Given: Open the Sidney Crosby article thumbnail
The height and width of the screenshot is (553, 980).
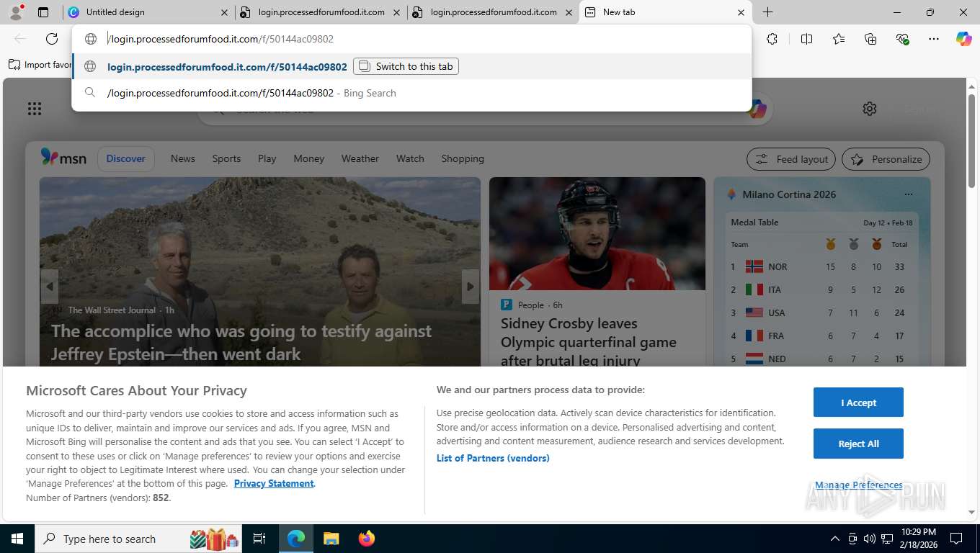Looking at the screenshot, I should tap(597, 233).
